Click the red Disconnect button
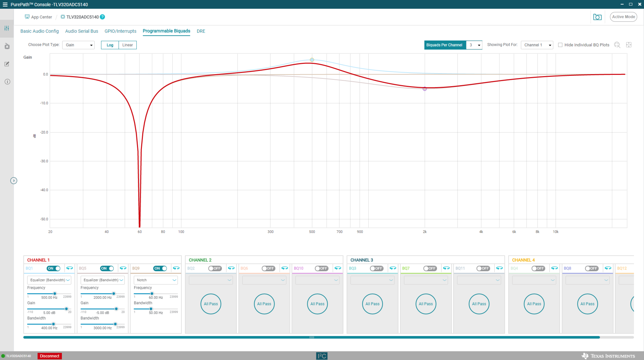Viewport: 644px width, 360px height. coord(50,356)
